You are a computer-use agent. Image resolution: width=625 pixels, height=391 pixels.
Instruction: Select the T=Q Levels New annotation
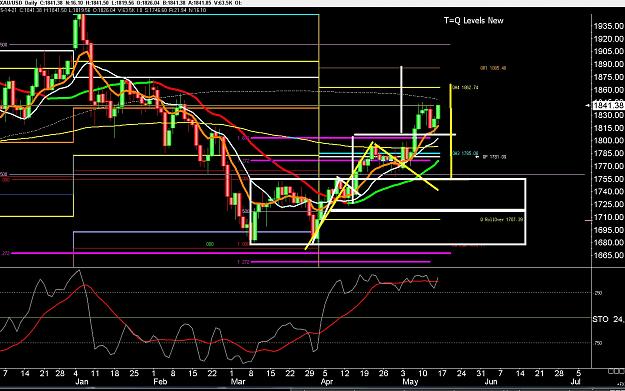coord(474,20)
